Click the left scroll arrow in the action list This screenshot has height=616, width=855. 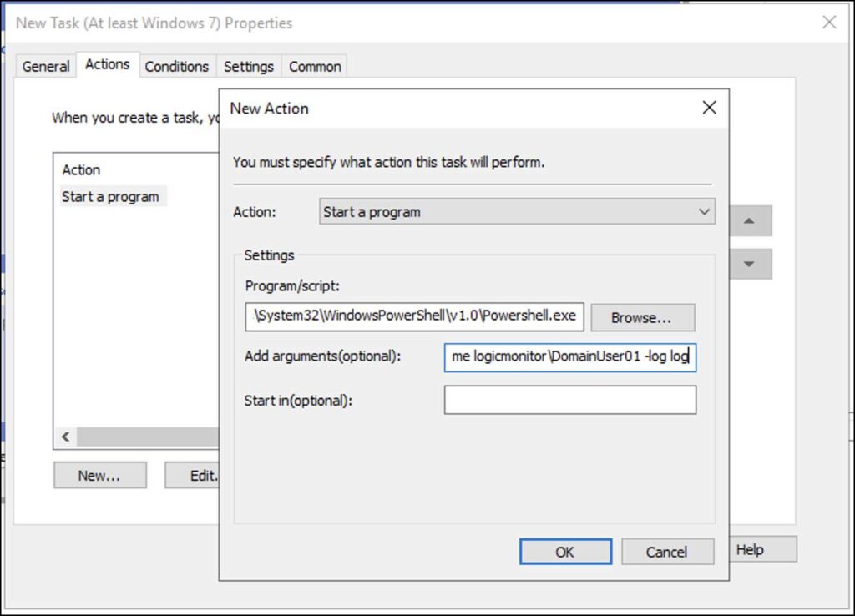[65, 437]
